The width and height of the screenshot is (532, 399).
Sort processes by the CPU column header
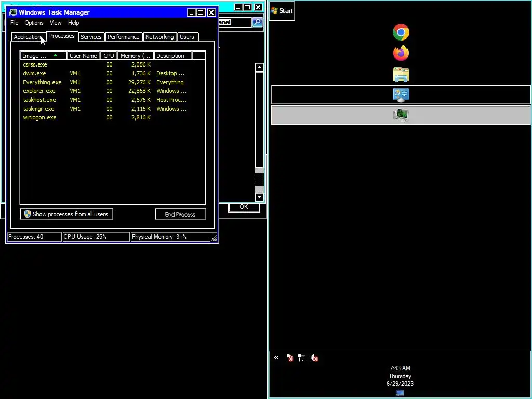[x=109, y=56]
